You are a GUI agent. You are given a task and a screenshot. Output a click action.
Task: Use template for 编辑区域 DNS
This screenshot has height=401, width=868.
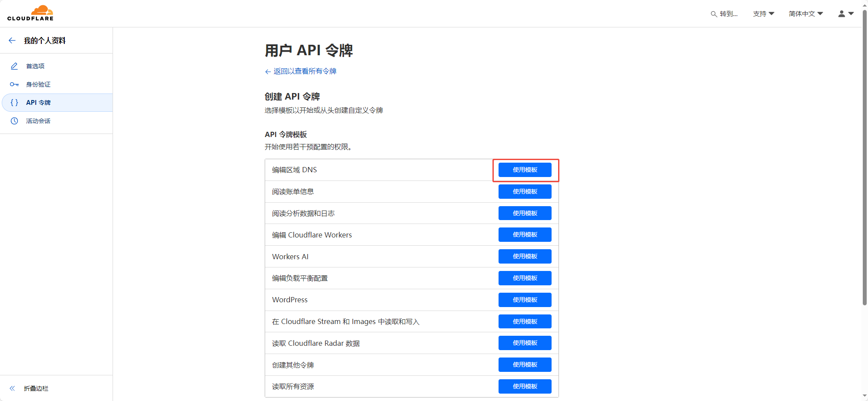click(525, 170)
